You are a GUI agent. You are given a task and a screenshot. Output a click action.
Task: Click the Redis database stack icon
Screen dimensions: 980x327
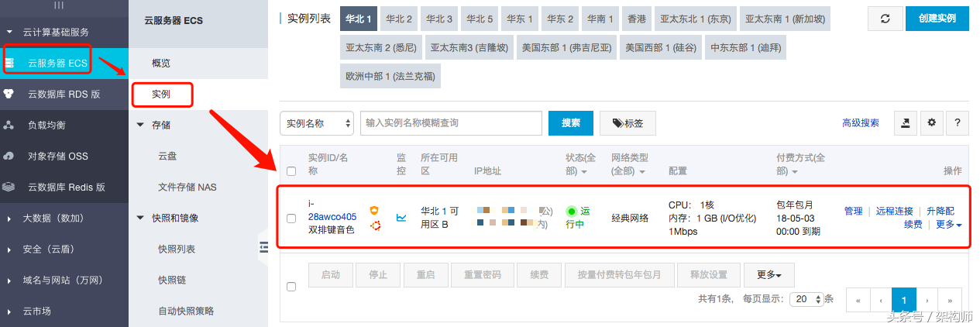pyautogui.click(x=9, y=187)
